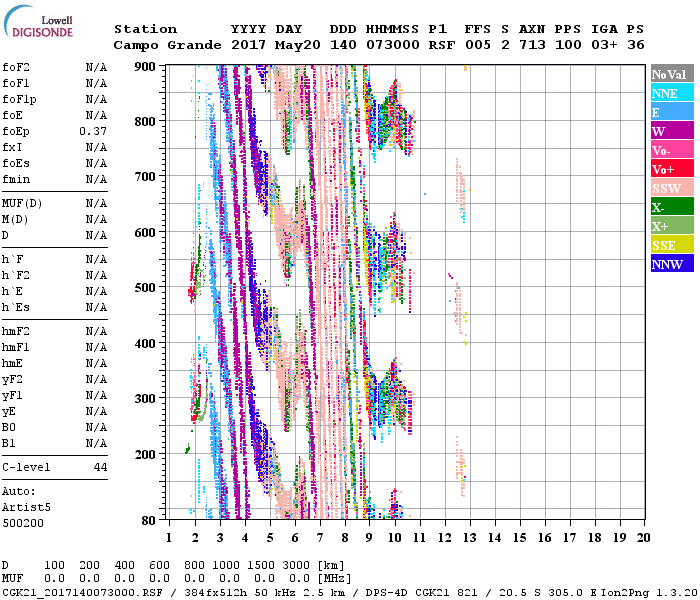Click the SSW salmon legend box

pyautogui.click(x=670, y=189)
